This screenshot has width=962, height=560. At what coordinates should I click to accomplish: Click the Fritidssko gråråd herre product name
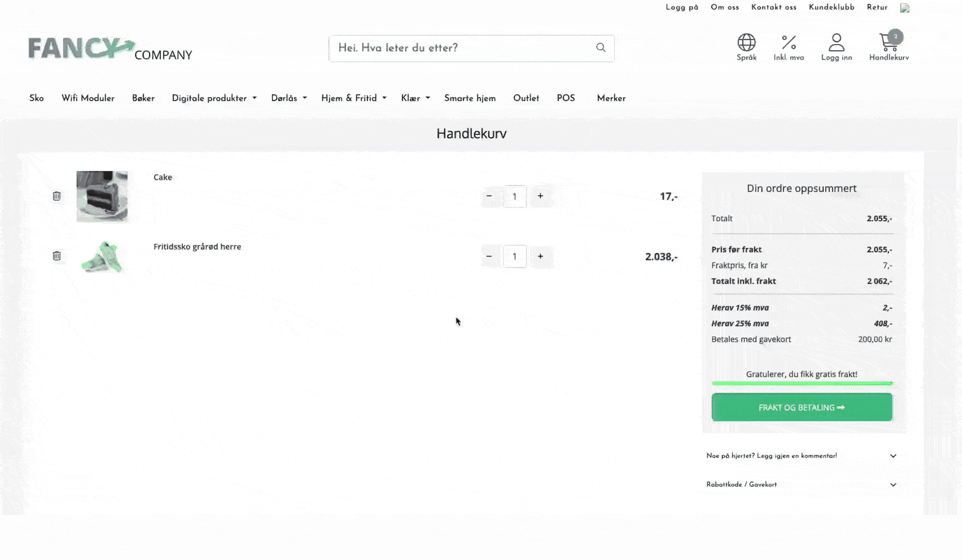click(x=197, y=247)
